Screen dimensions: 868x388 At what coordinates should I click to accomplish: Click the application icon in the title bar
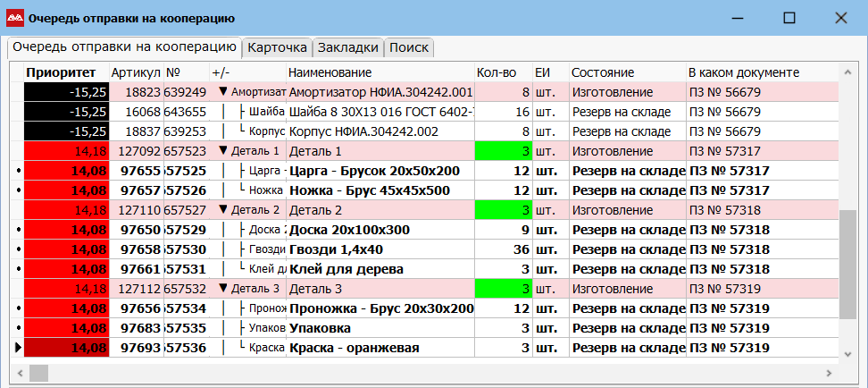click(14, 17)
